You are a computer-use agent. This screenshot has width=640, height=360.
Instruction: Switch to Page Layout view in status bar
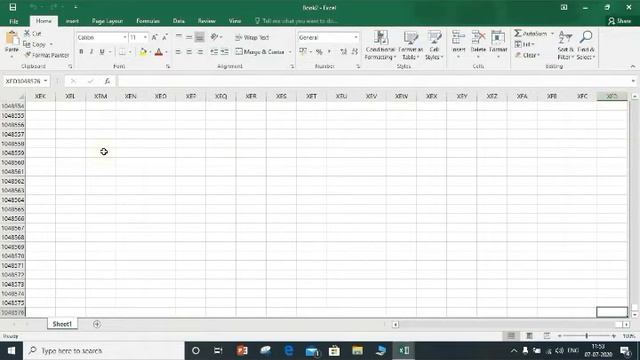click(x=529, y=336)
